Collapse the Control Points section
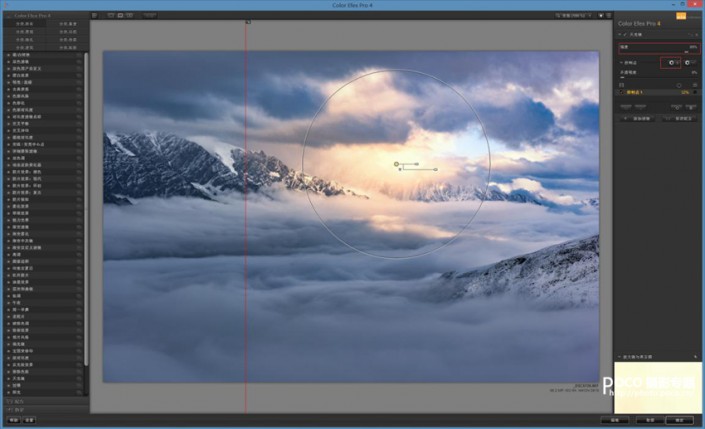705x429 pixels. pos(621,62)
